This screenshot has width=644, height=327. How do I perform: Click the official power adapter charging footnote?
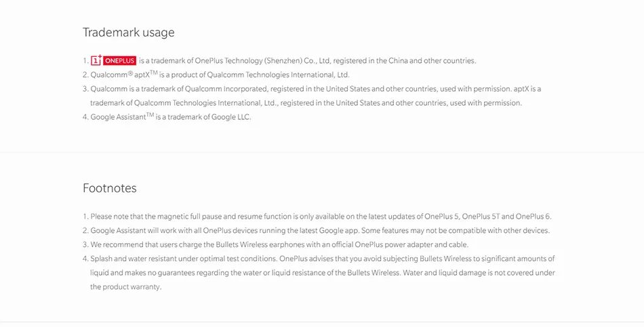coord(279,244)
